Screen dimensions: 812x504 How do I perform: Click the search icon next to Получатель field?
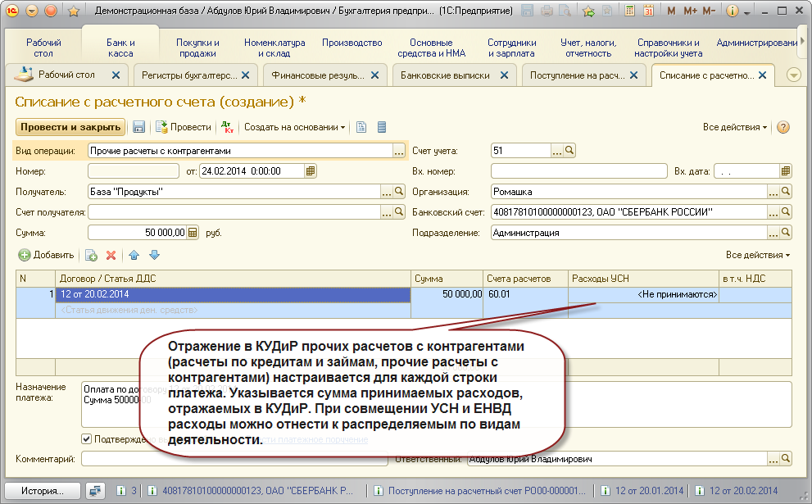pyautogui.click(x=399, y=192)
